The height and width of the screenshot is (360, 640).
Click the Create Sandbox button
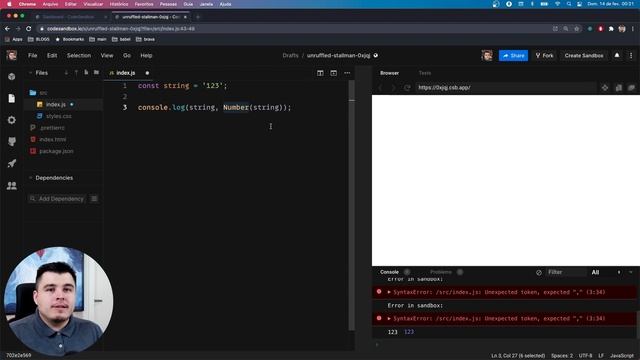click(x=584, y=56)
